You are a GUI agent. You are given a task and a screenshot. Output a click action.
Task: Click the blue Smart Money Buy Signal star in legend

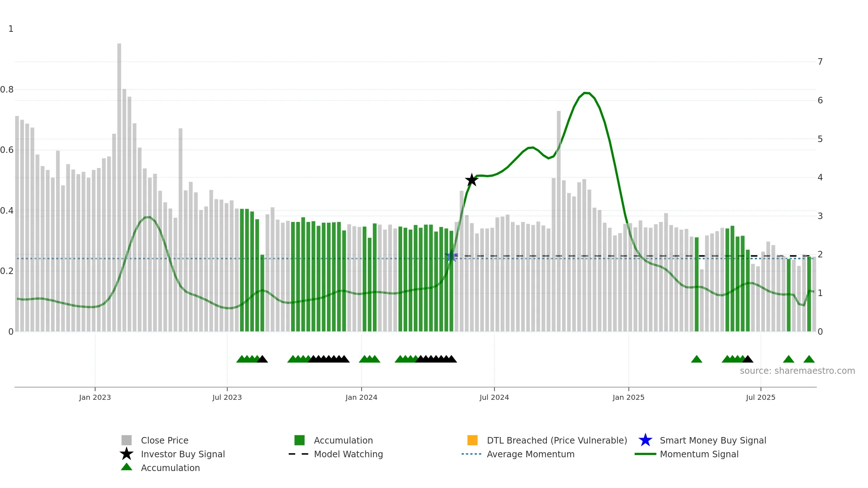tap(645, 440)
